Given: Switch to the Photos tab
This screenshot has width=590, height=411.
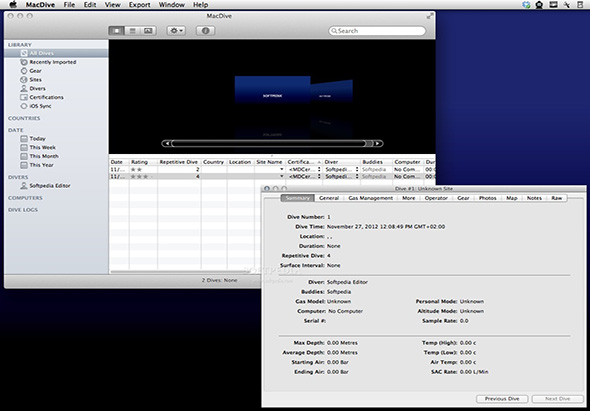Looking at the screenshot, I should pyautogui.click(x=488, y=198).
